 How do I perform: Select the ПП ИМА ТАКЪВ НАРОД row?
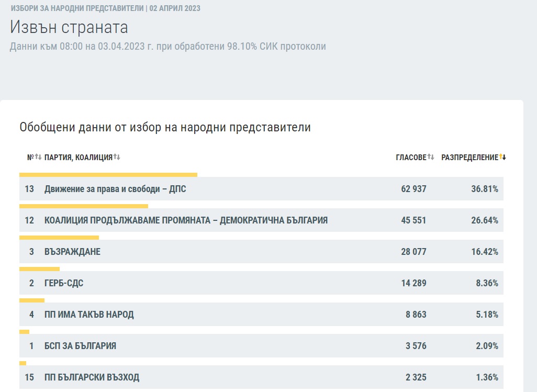point(89,315)
